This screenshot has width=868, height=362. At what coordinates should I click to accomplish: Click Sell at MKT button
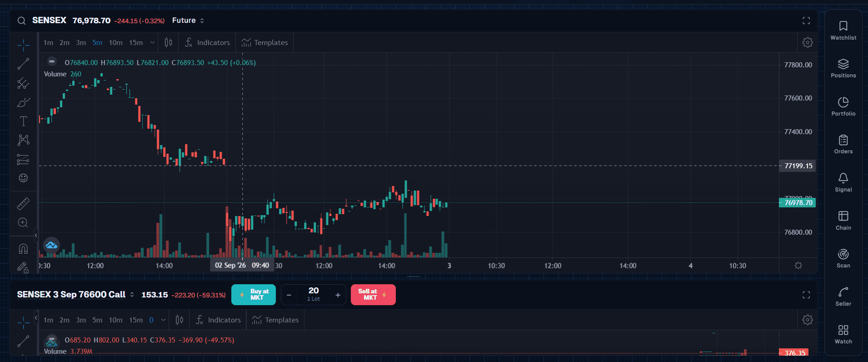[x=373, y=295]
